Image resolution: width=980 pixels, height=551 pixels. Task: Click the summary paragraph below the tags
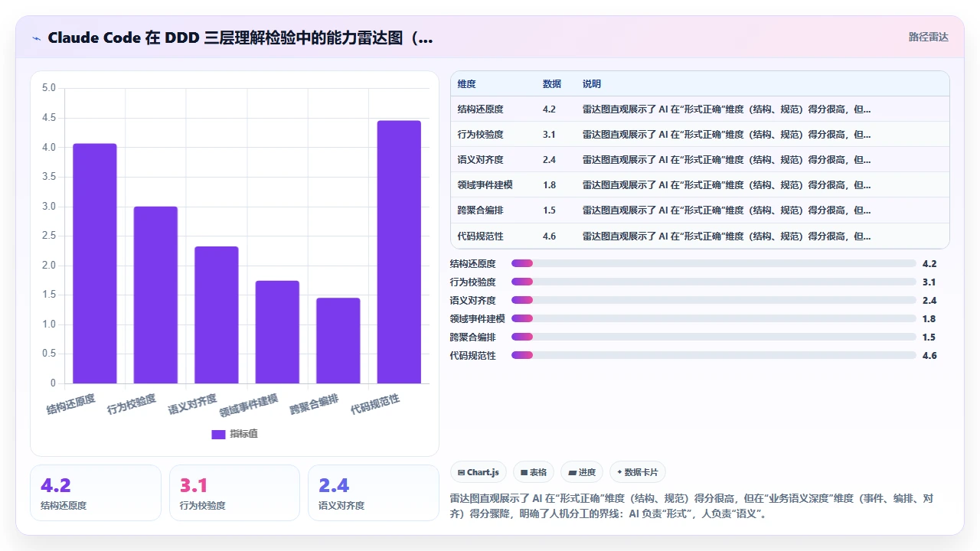click(x=691, y=507)
